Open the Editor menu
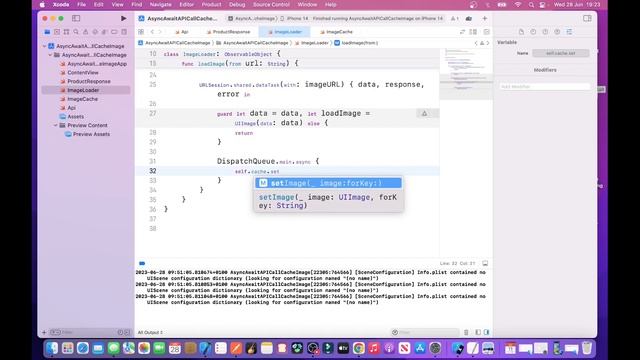Viewport: 640px width, 360px height. pos(187,4)
